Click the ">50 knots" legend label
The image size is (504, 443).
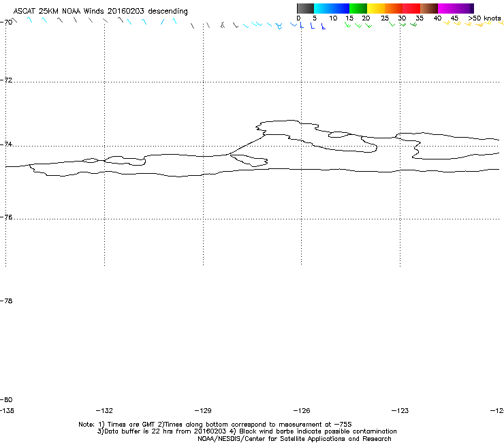point(484,18)
